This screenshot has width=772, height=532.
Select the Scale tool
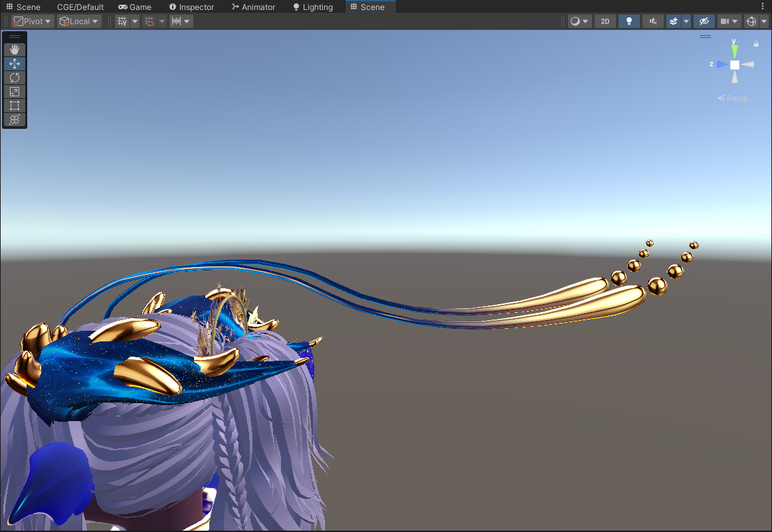coord(14,92)
